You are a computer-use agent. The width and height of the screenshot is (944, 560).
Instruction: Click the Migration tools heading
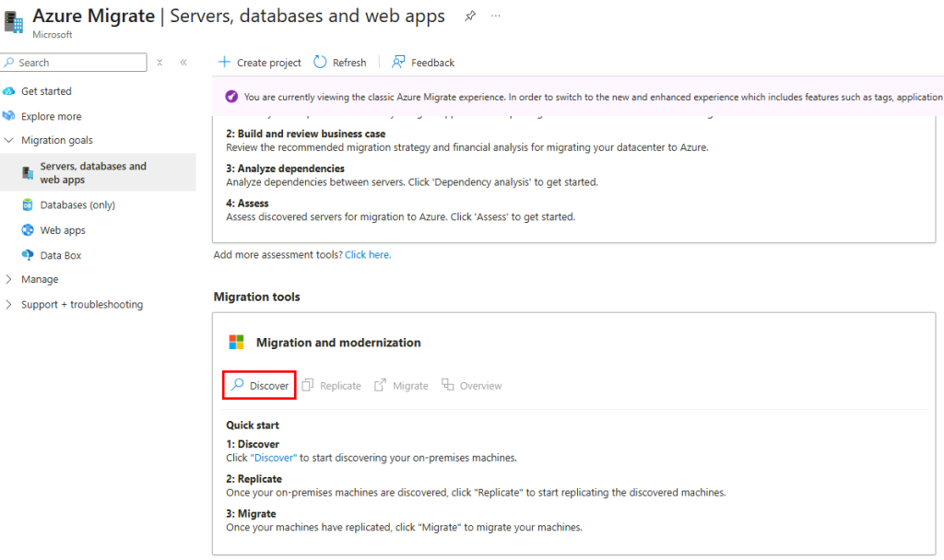pos(256,297)
